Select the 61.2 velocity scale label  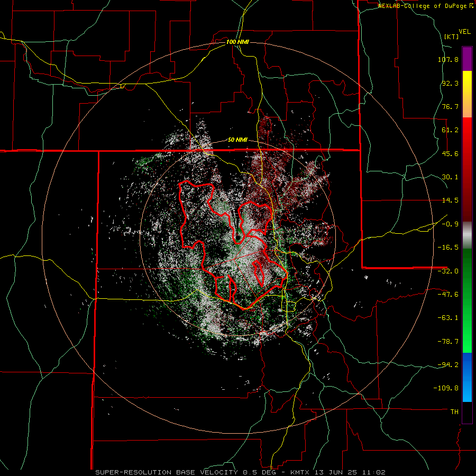(x=450, y=130)
